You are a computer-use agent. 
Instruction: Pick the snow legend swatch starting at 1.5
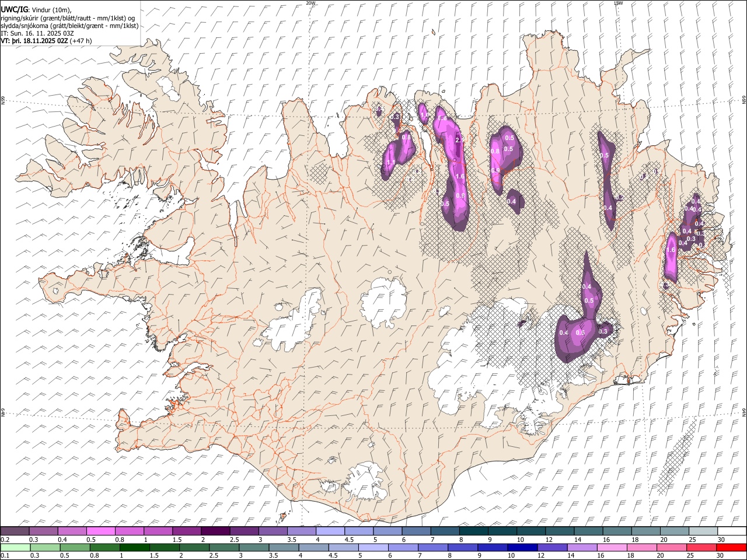187,531
